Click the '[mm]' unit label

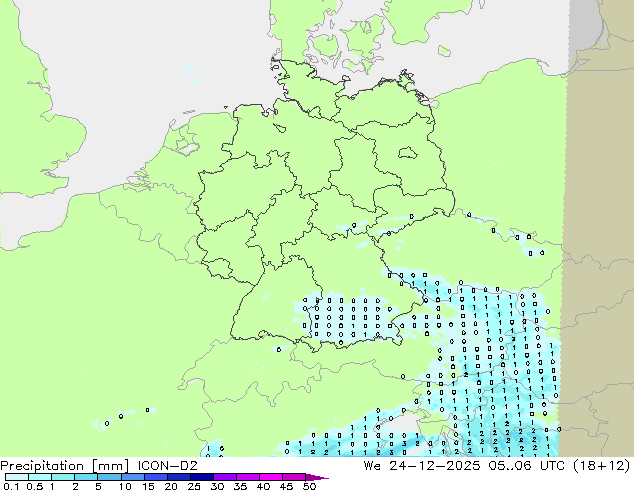pyautogui.click(x=111, y=466)
